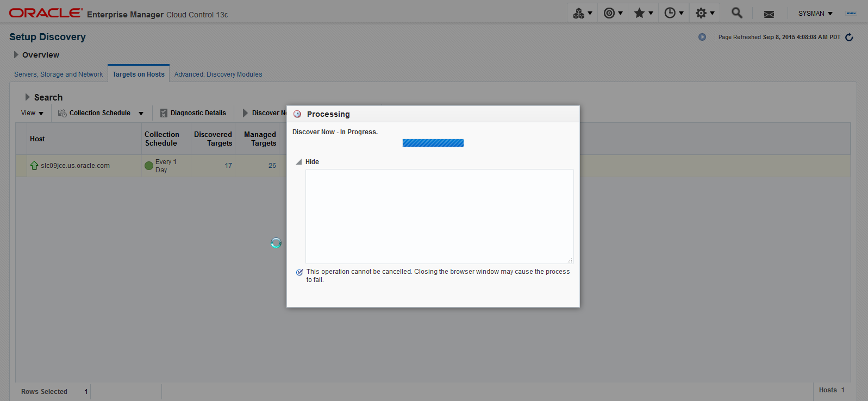The width and height of the screenshot is (868, 401).
Task: Click the search magnifier icon
Action: tap(737, 12)
